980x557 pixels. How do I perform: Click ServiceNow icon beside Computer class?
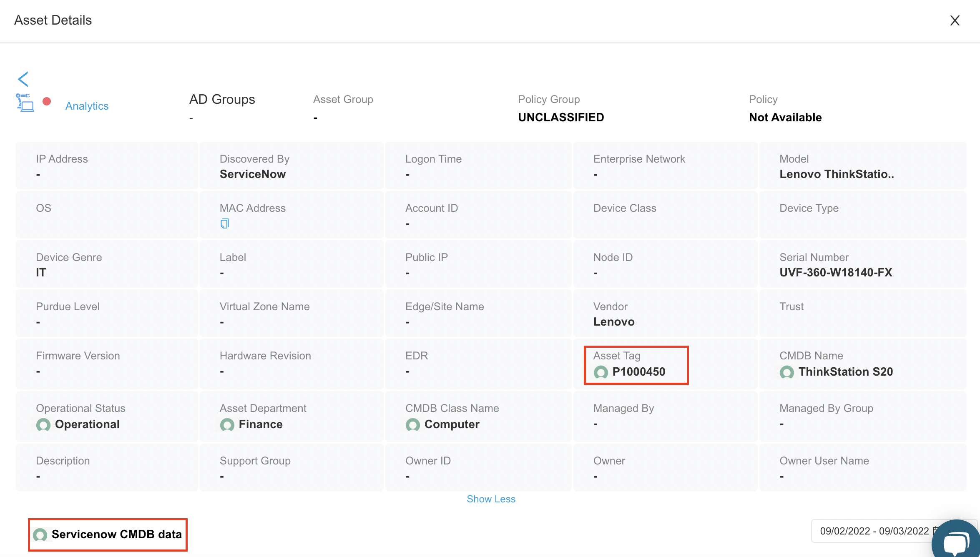click(x=413, y=424)
